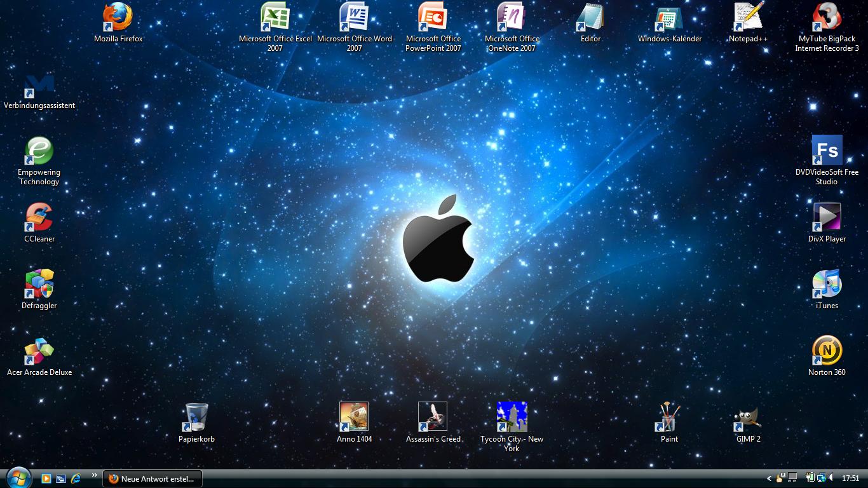868x488 pixels.
Task: Click the gray touchpad tray icon
Action: click(792, 477)
